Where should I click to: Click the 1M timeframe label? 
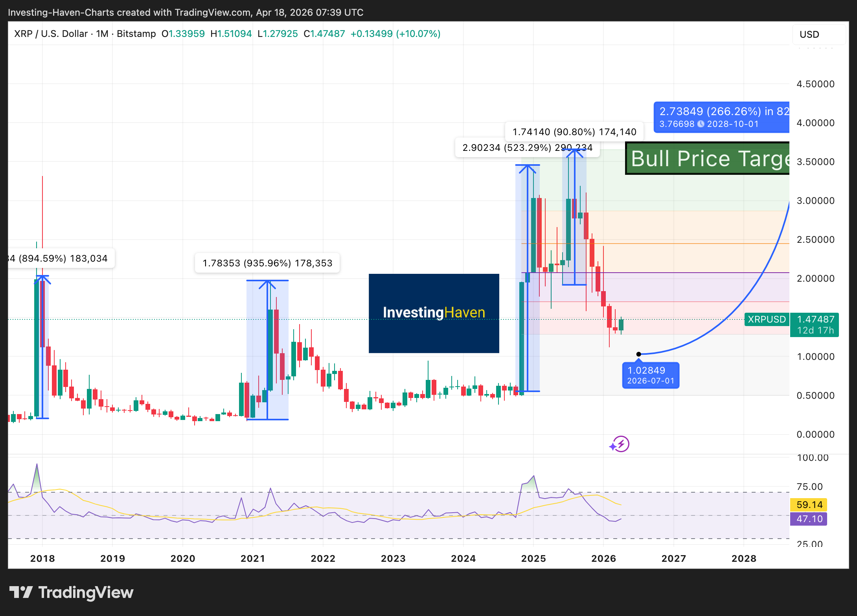click(x=102, y=34)
